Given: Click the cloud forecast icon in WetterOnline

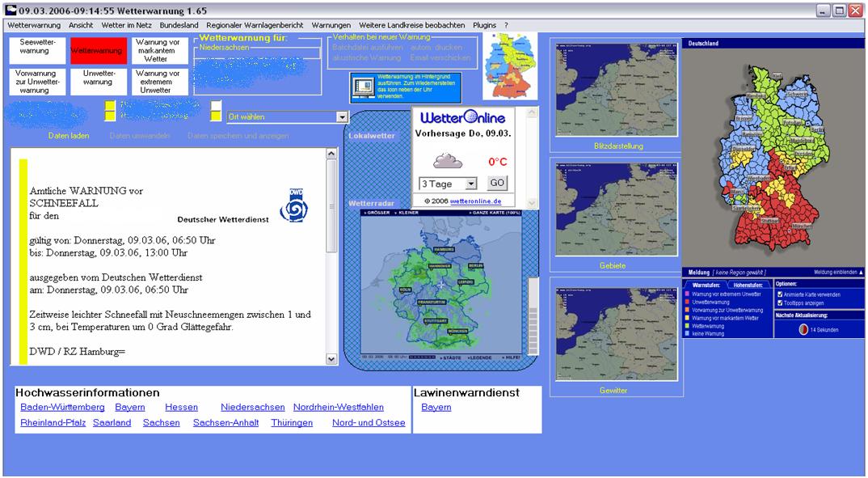Looking at the screenshot, I should tap(445, 161).
